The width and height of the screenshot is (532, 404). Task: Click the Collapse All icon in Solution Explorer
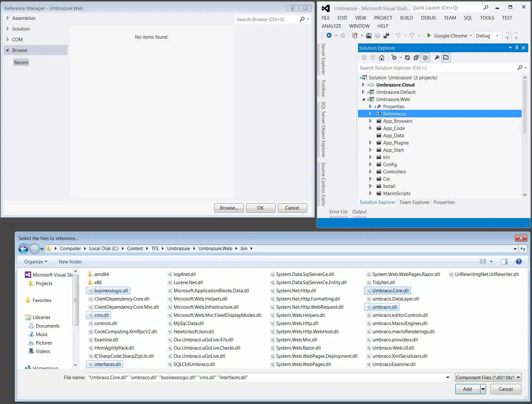(416, 58)
